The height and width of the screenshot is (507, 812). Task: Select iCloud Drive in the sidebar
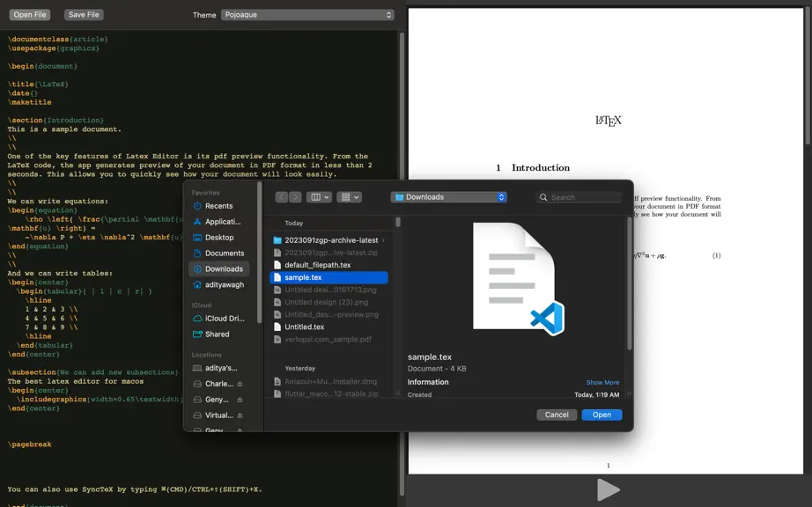click(219, 318)
